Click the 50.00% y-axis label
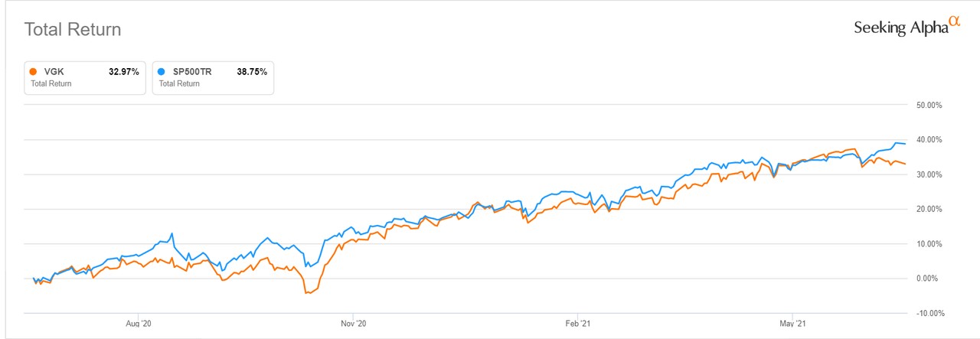Image resolution: width=980 pixels, height=339 pixels. point(929,105)
